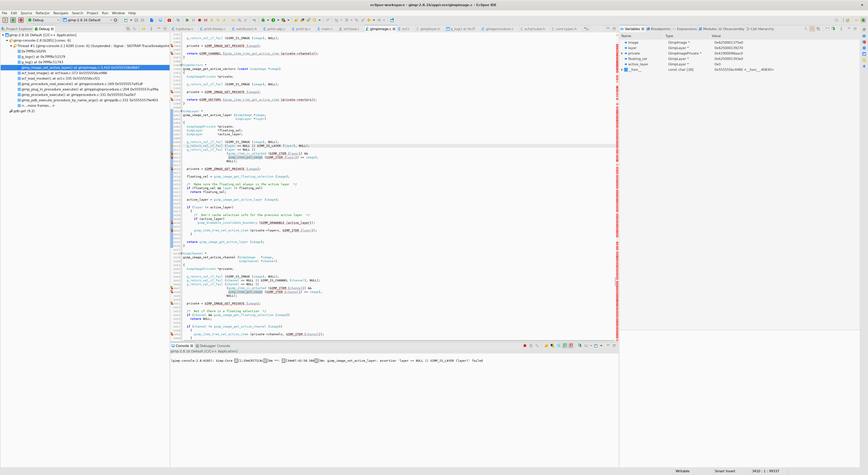
Task: Open the Run menu
Action: 105,13
